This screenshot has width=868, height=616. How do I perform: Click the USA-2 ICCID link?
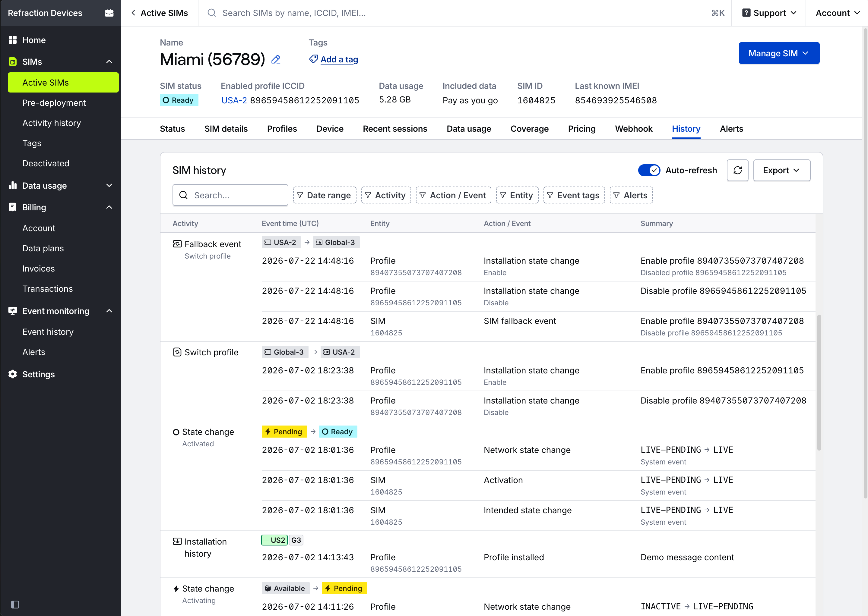234,100
